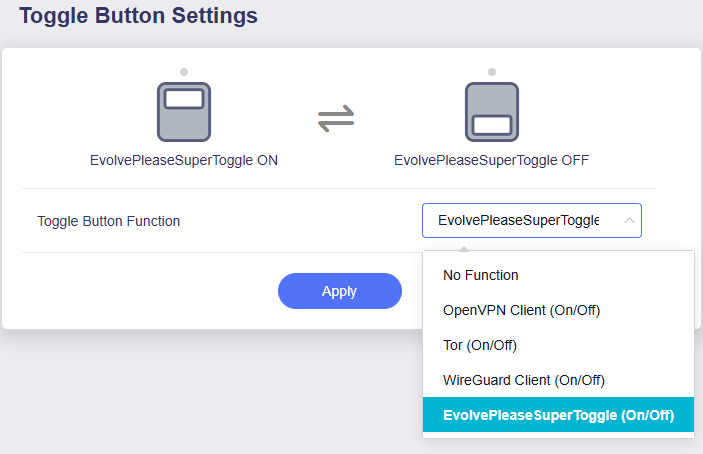Click the small dot above the ON toggle illustration
Viewport: 703px width, 454px height.
[x=184, y=72]
